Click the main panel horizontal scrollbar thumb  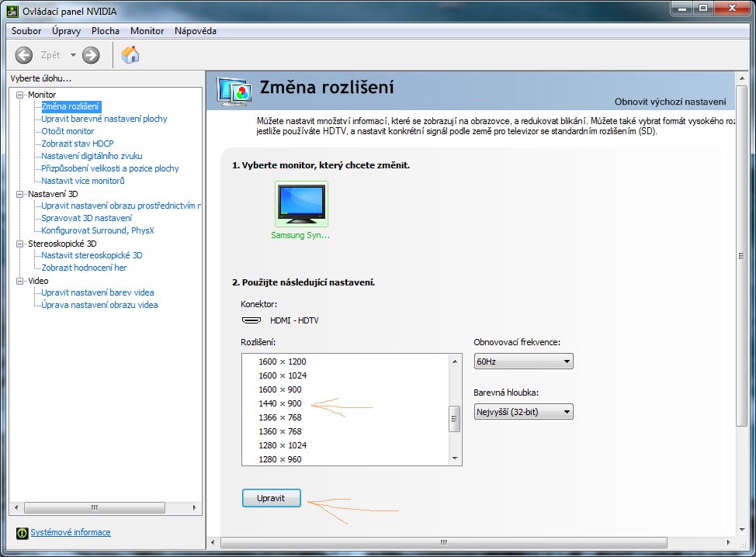[x=444, y=542]
